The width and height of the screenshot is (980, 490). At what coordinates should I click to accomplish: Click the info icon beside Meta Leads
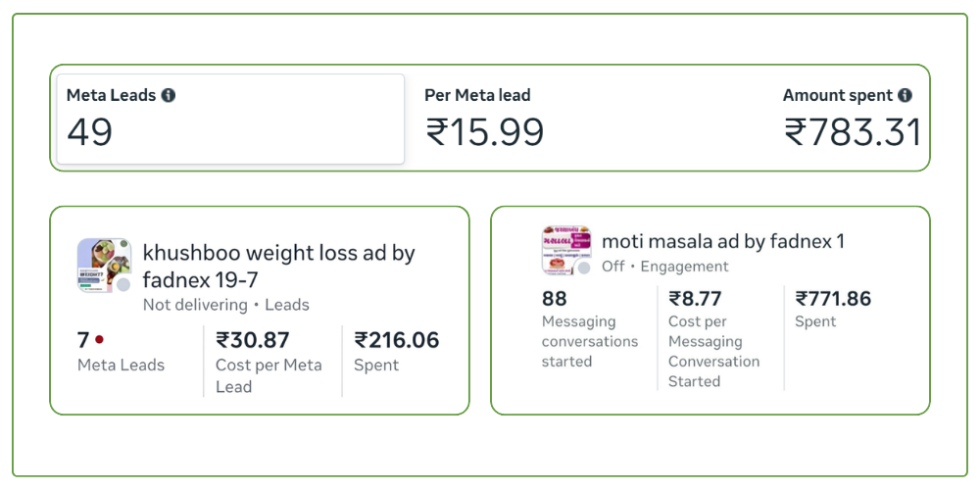169,95
